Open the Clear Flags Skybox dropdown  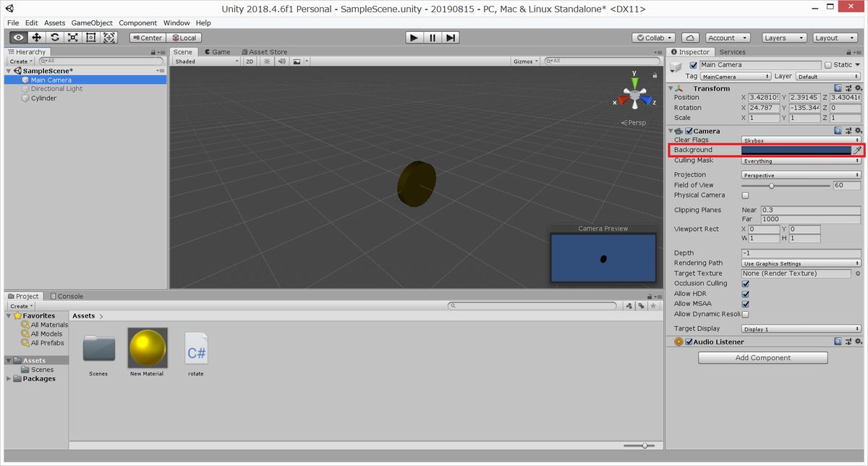[x=801, y=140]
